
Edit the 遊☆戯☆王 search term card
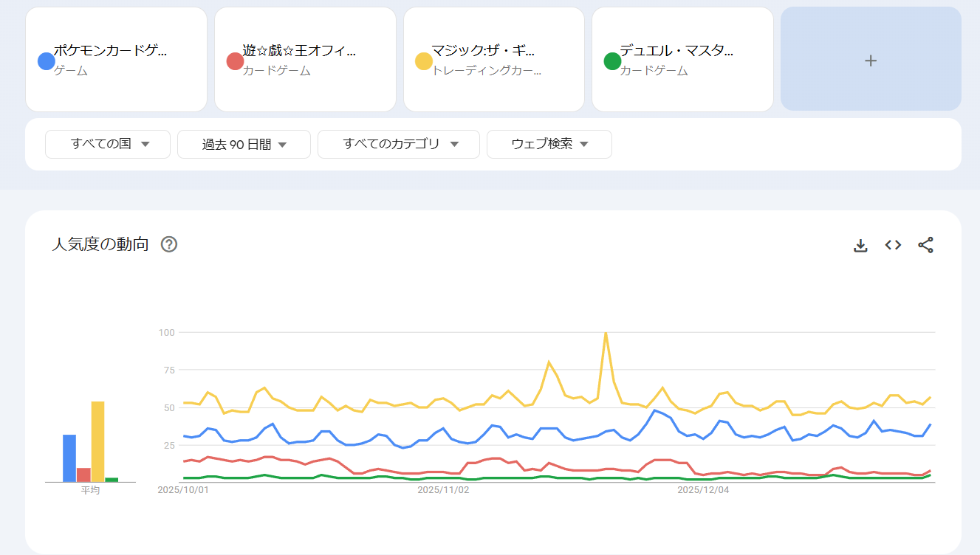coord(299,52)
